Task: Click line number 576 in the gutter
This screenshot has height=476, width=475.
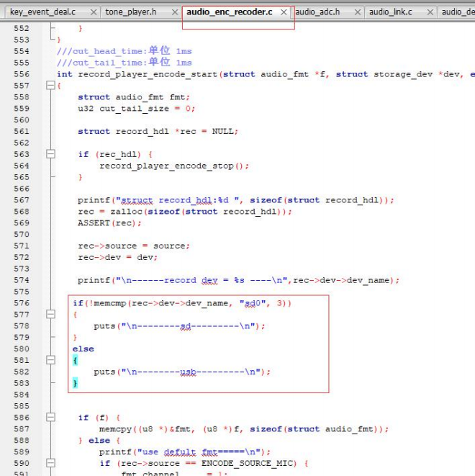Action: pyautogui.click(x=22, y=303)
